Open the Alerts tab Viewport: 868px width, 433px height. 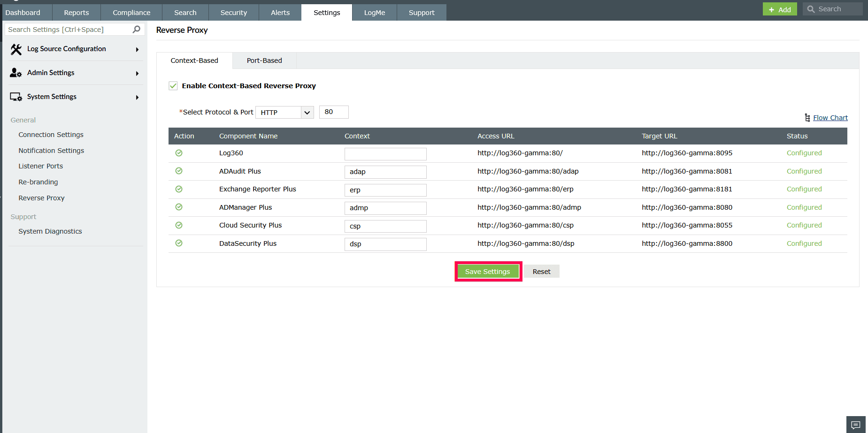coord(280,13)
